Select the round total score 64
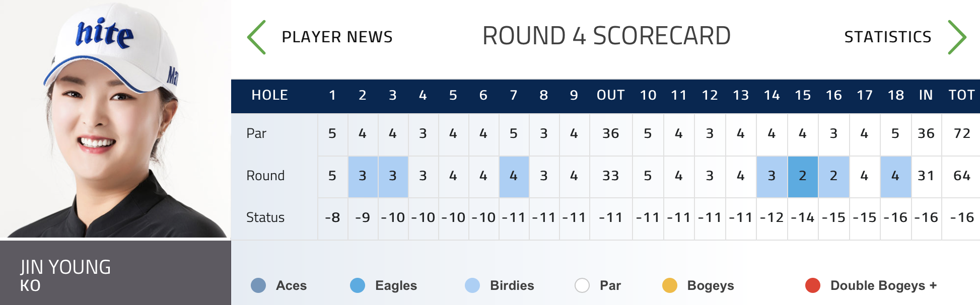 [961, 176]
